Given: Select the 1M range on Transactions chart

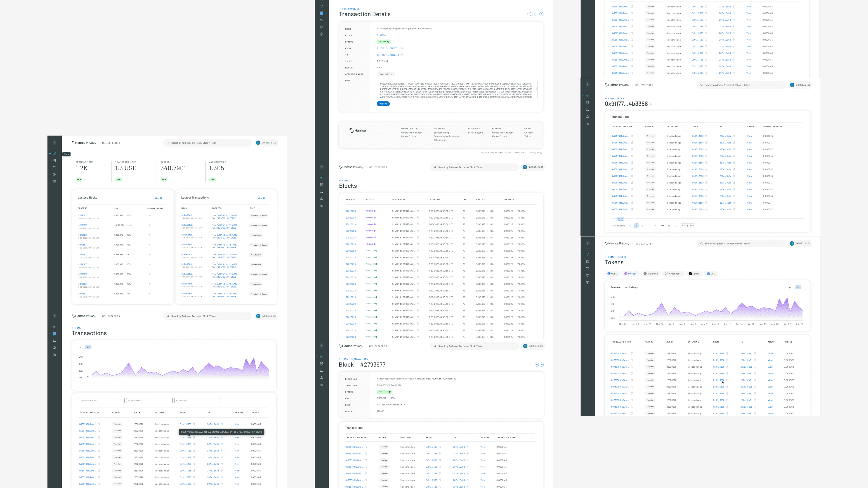Looking at the screenshot, I should (x=88, y=347).
